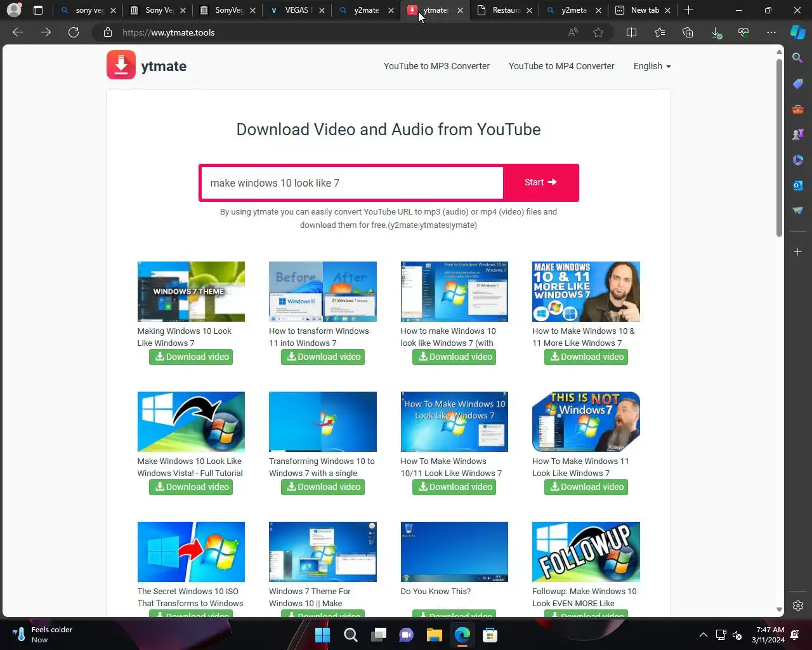The width and height of the screenshot is (812, 650).
Task: Expand the English language dropdown
Action: 652,66
